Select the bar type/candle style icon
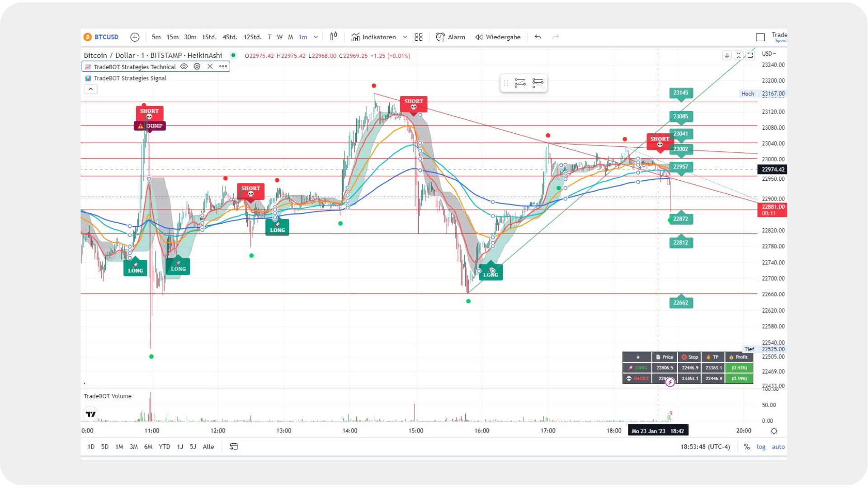 [333, 37]
